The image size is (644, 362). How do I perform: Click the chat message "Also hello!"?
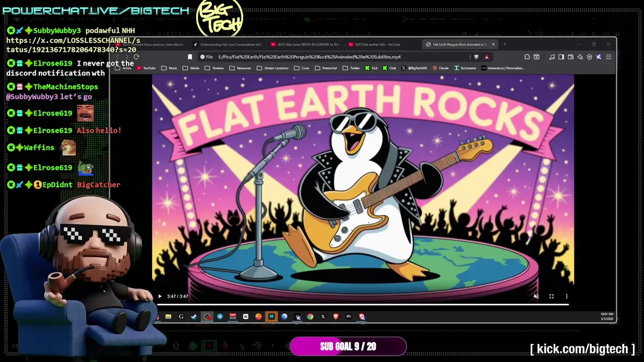click(99, 131)
